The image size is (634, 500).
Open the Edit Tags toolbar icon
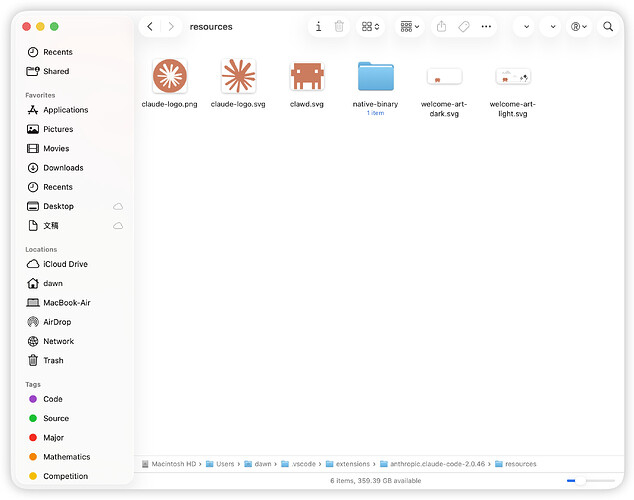(464, 27)
